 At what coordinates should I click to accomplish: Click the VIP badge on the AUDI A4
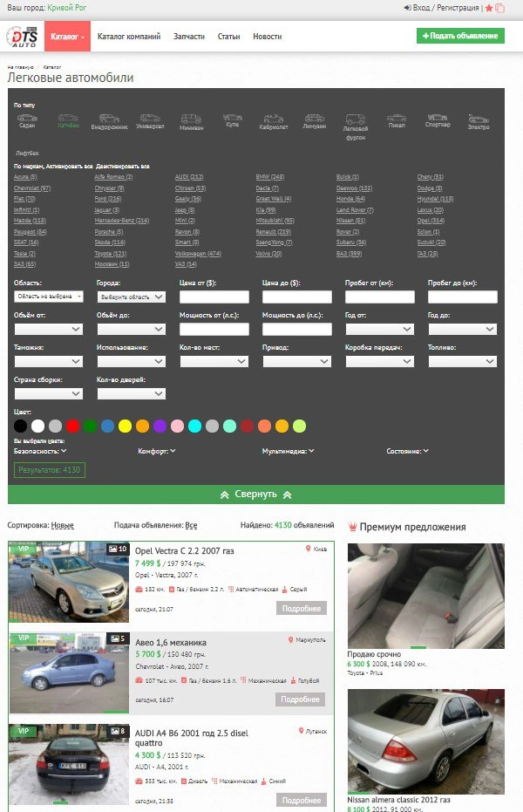point(24,731)
